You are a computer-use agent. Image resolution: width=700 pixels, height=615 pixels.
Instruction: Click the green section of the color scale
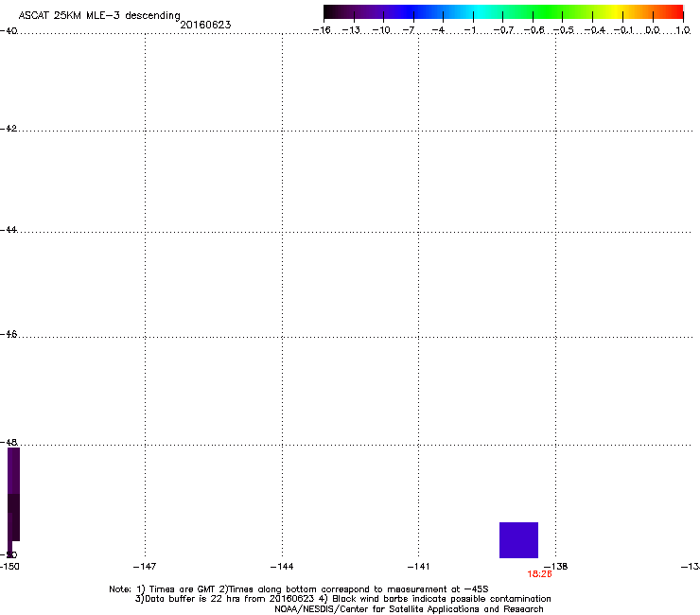[548, 12]
